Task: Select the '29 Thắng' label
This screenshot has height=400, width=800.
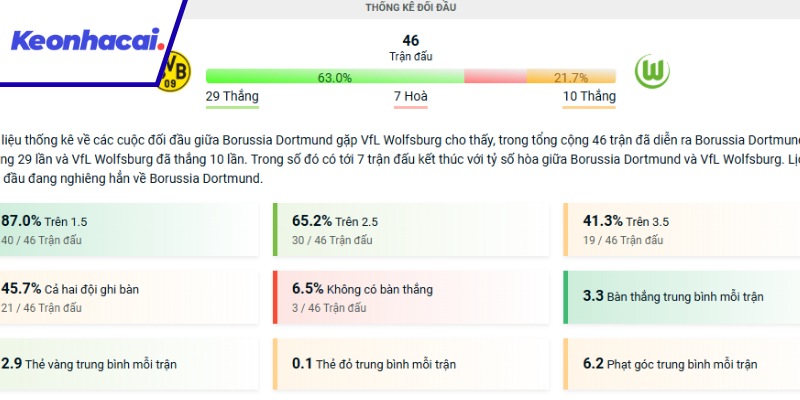Action: [232, 97]
